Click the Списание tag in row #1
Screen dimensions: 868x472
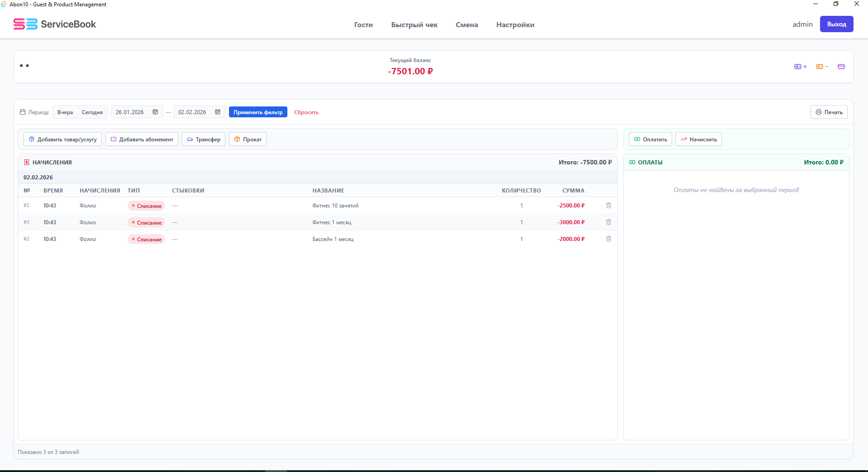(146, 206)
